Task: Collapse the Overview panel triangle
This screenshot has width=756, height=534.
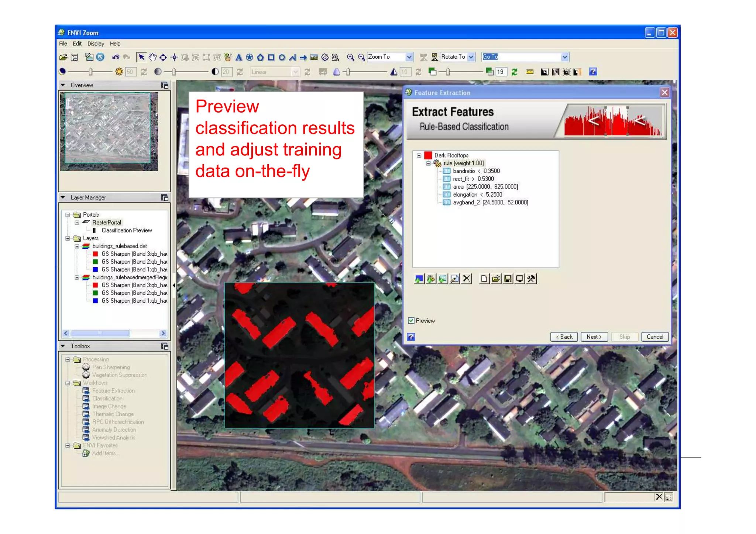Action: (63, 85)
